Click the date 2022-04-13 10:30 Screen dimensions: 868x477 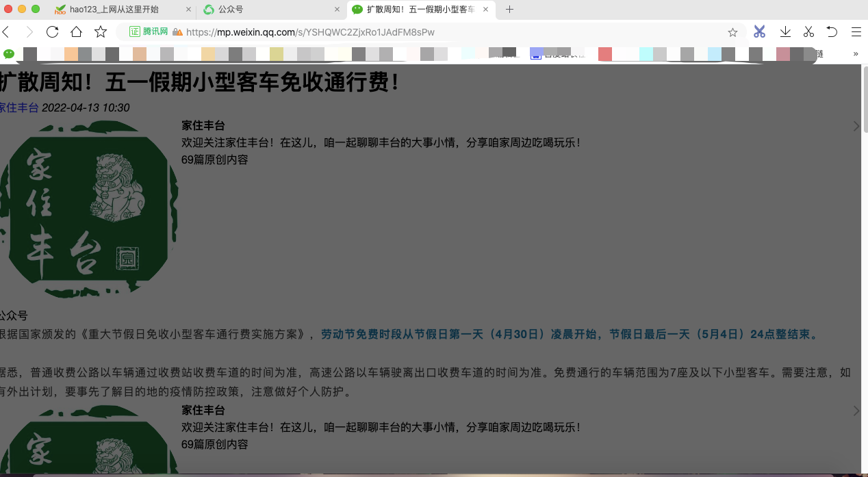86,107
